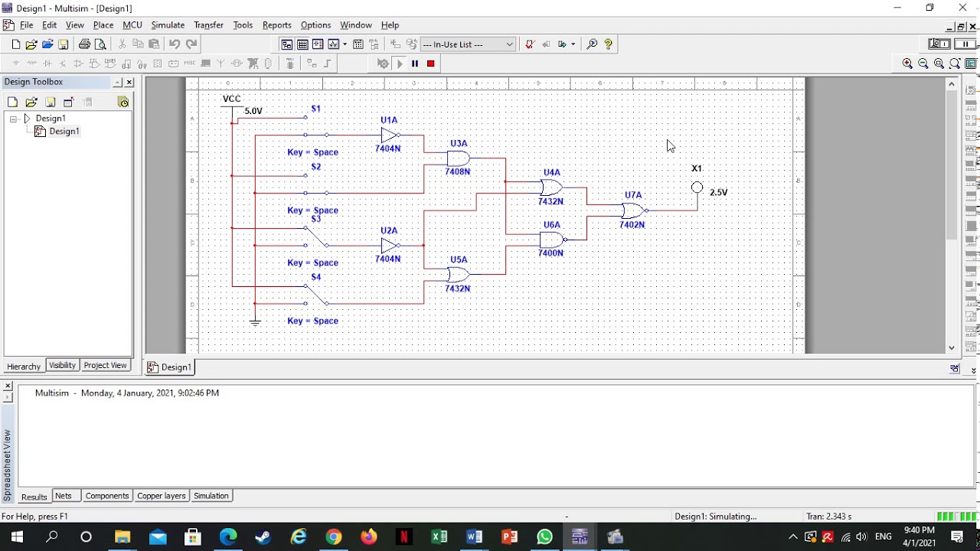Viewport: 980px width, 551px height.
Task: Click the Zoom to area icon
Action: point(939,64)
